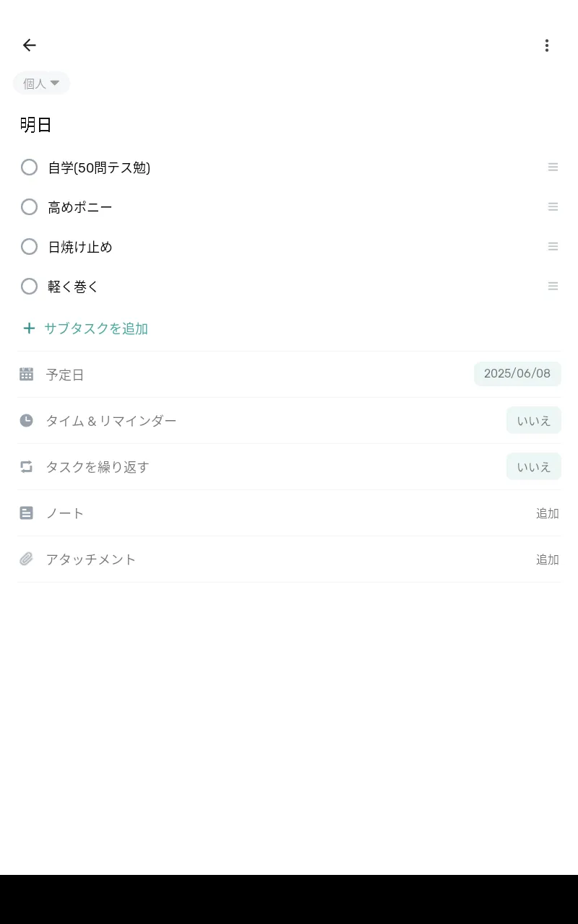Viewport: 578px width, 924px height.
Task: Change the reminder いいえ value
Action: 533,420
